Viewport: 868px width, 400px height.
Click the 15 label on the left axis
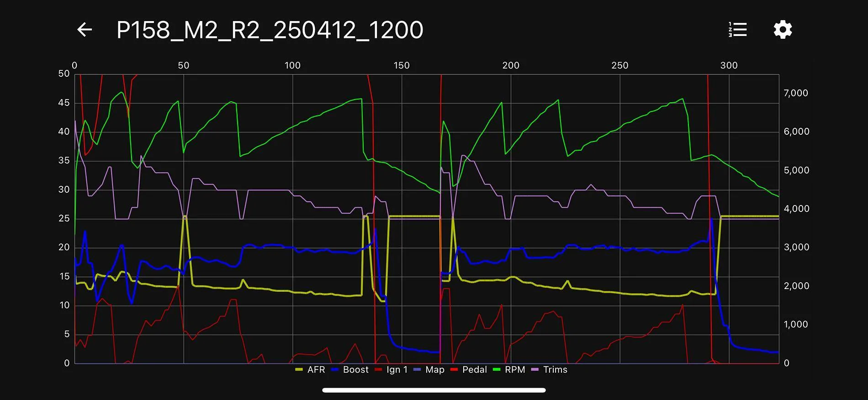64,276
